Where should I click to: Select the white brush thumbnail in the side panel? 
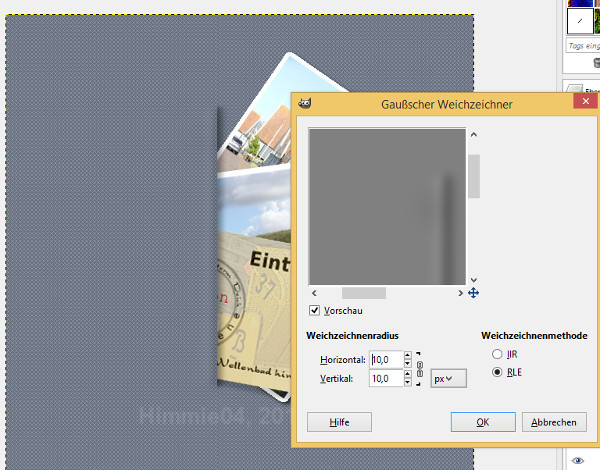(x=580, y=21)
